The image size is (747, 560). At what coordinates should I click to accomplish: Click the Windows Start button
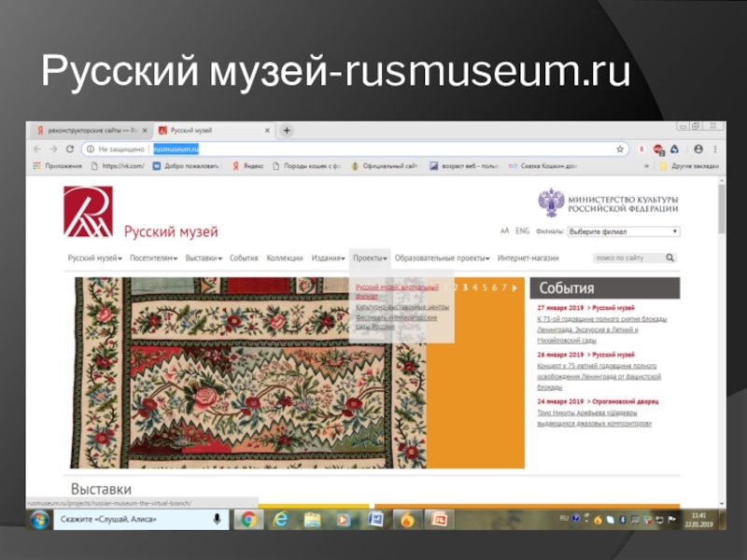pos(39,519)
